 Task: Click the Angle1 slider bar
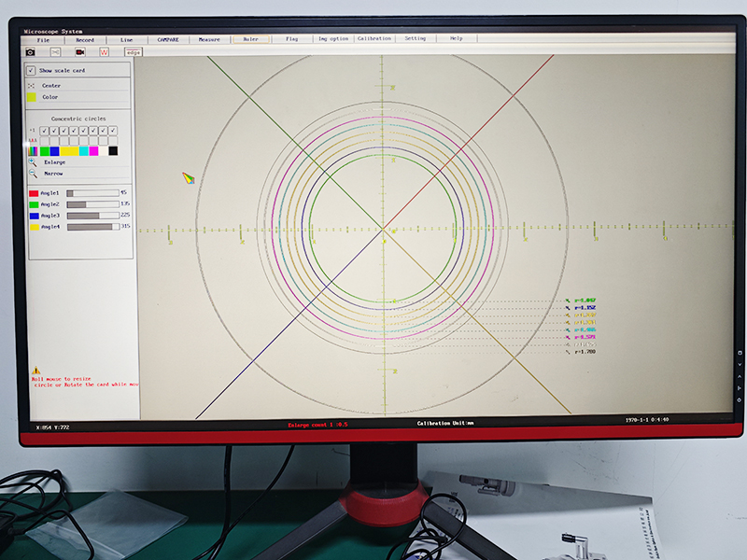92,193
